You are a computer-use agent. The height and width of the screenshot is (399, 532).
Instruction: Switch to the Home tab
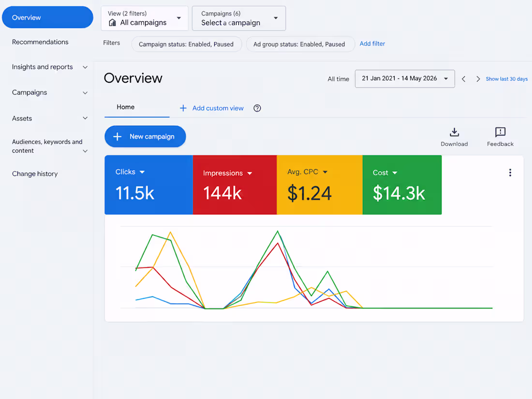point(126,107)
